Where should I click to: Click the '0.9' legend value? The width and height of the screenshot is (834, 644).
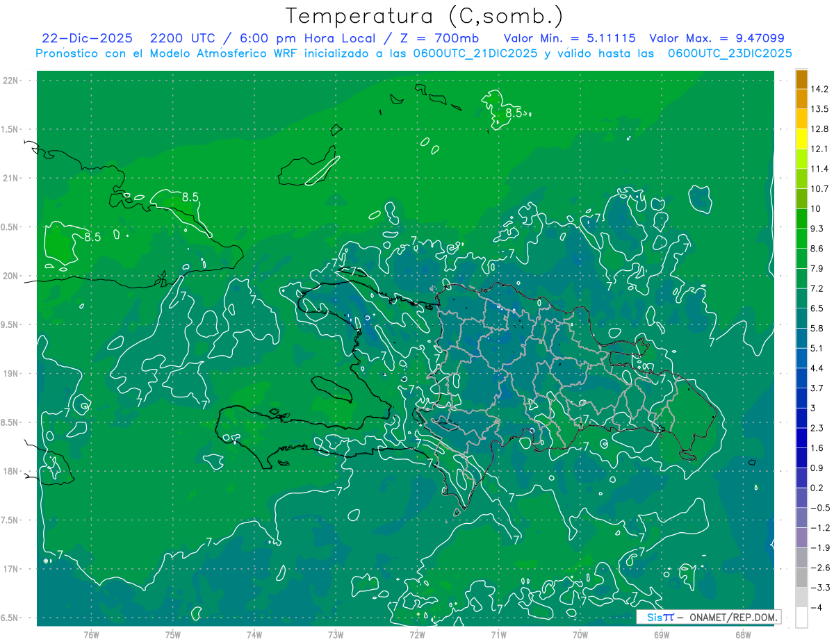817,468
